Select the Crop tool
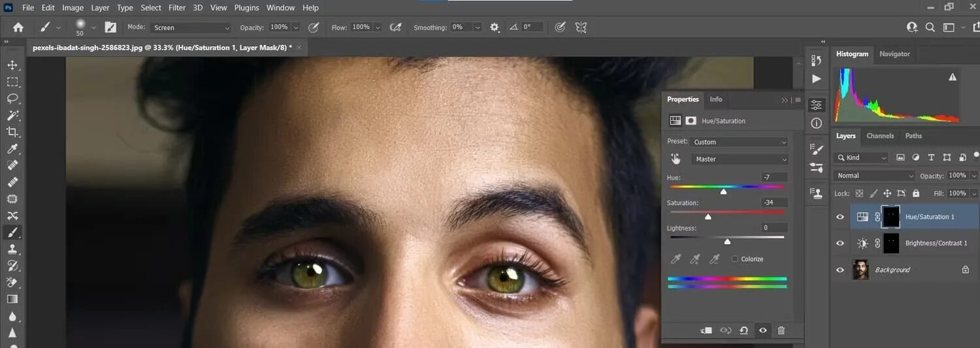The image size is (980, 348). click(x=12, y=132)
